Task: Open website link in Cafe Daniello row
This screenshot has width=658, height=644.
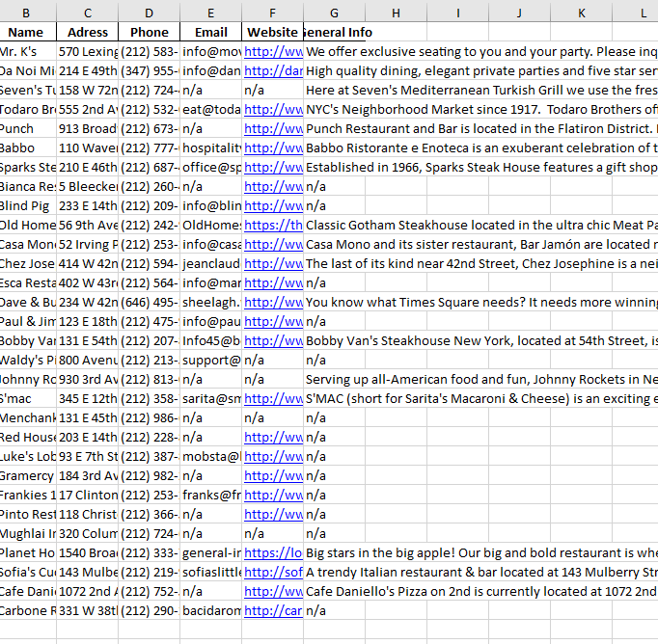Action: [273, 592]
